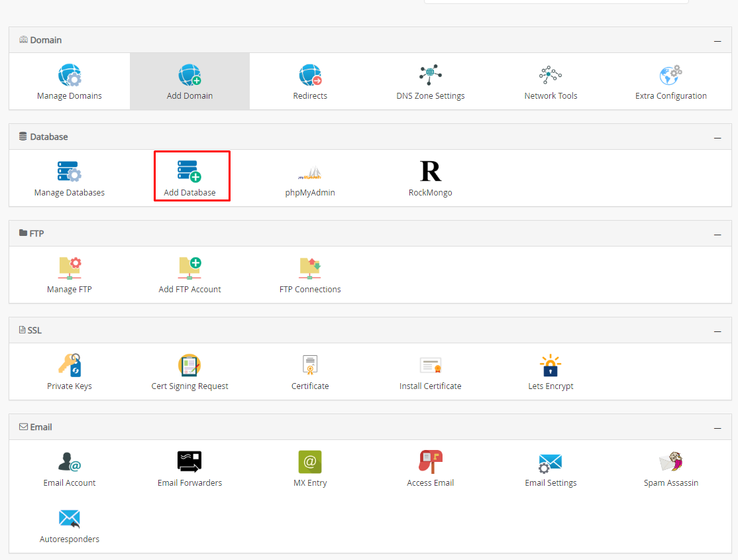738x560 pixels.
Task: Open Manage Databases icon
Action: click(70, 172)
